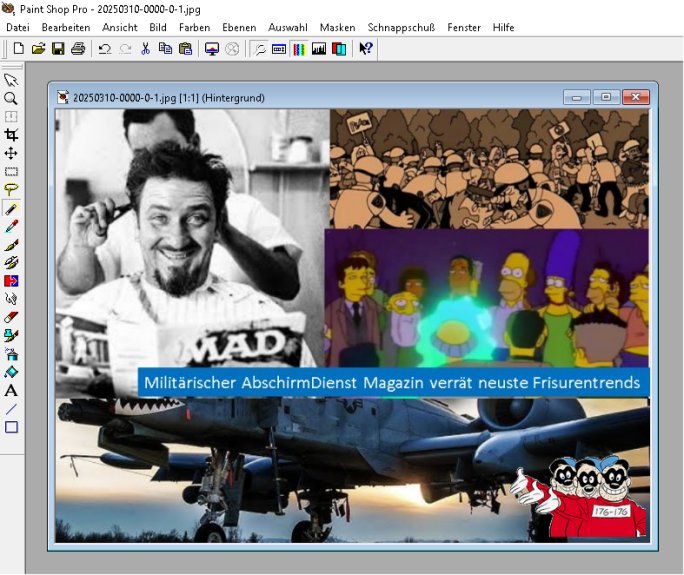The width and height of the screenshot is (684, 575).
Task: Save the image with the floppy disk icon
Action: [58, 48]
